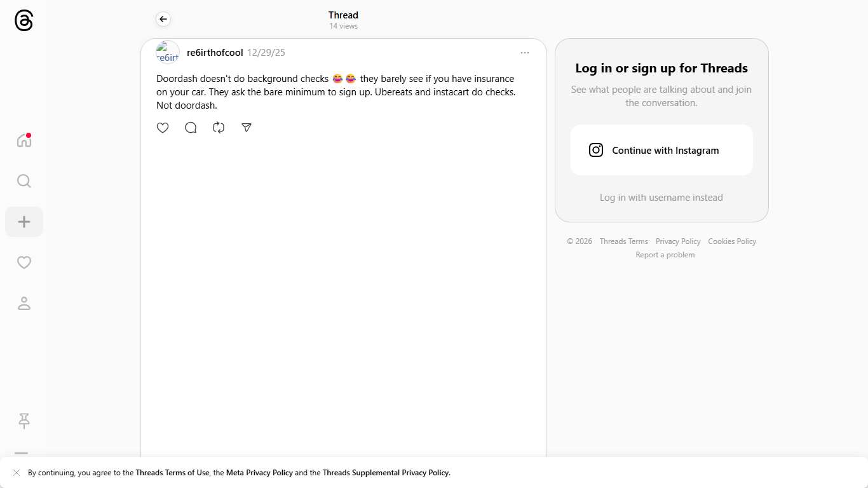Choose Log in with username instead

[x=661, y=198]
